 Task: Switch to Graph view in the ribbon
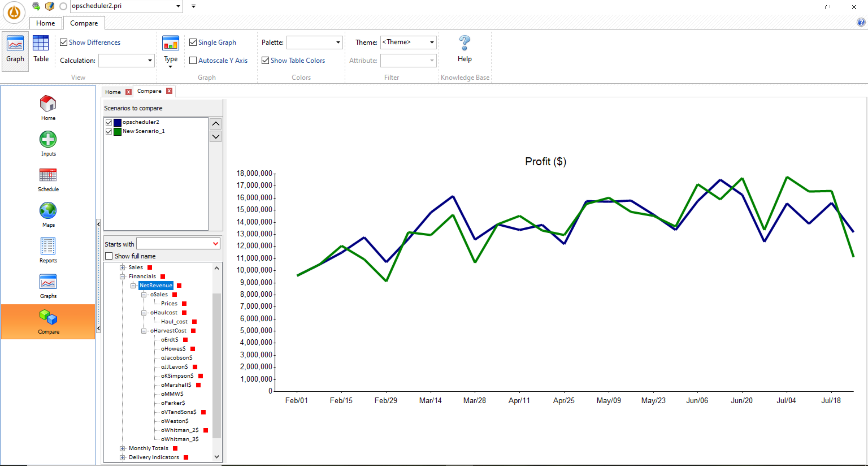(x=15, y=51)
